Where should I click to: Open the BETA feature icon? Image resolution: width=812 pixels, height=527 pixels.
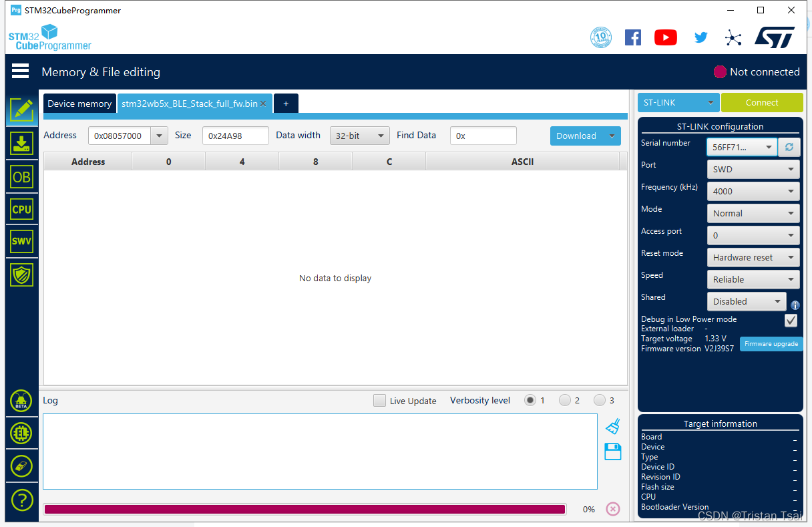[21, 401]
